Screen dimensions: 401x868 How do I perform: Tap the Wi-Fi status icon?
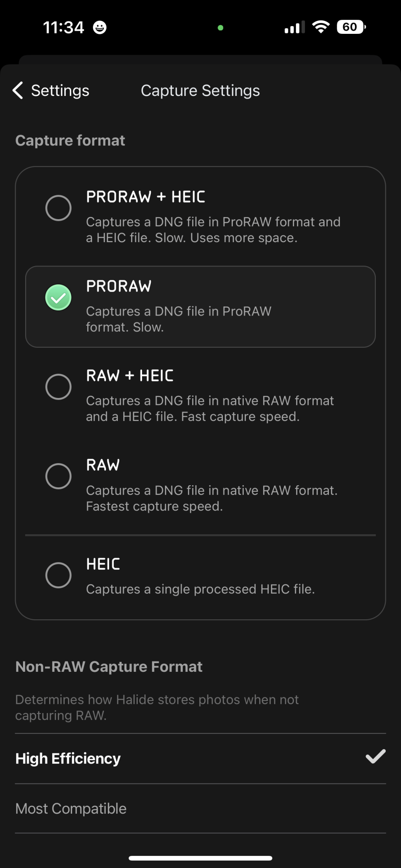(x=321, y=27)
